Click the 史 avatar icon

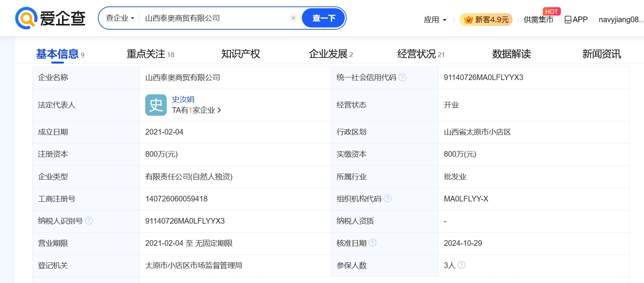[x=156, y=105]
